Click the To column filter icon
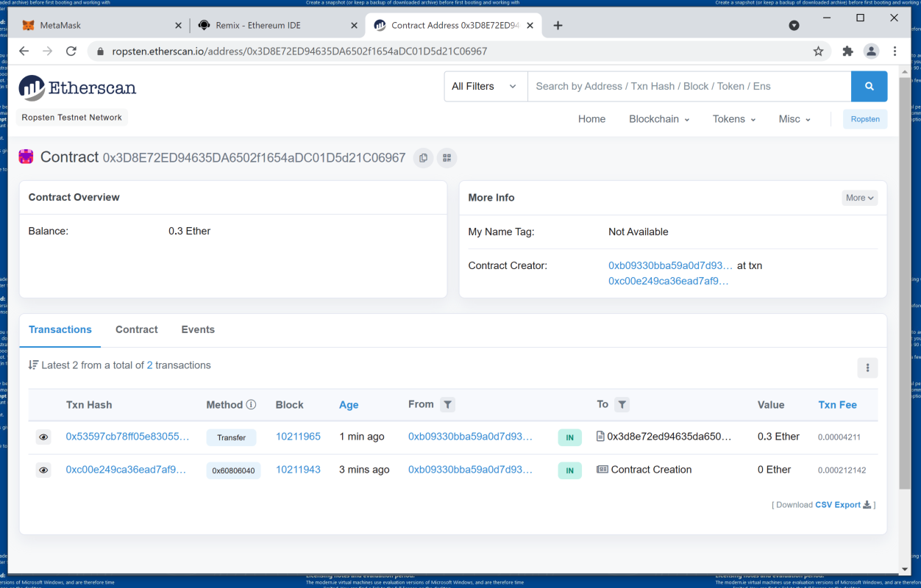 coord(622,405)
